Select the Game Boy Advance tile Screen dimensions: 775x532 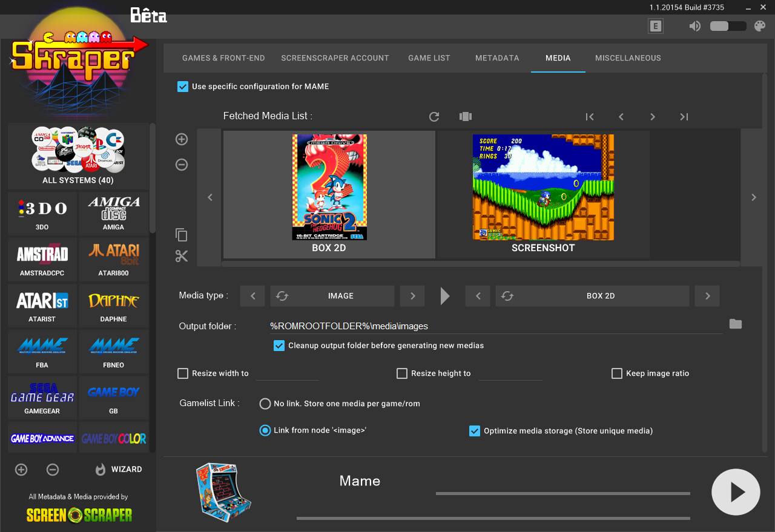pyautogui.click(x=42, y=438)
